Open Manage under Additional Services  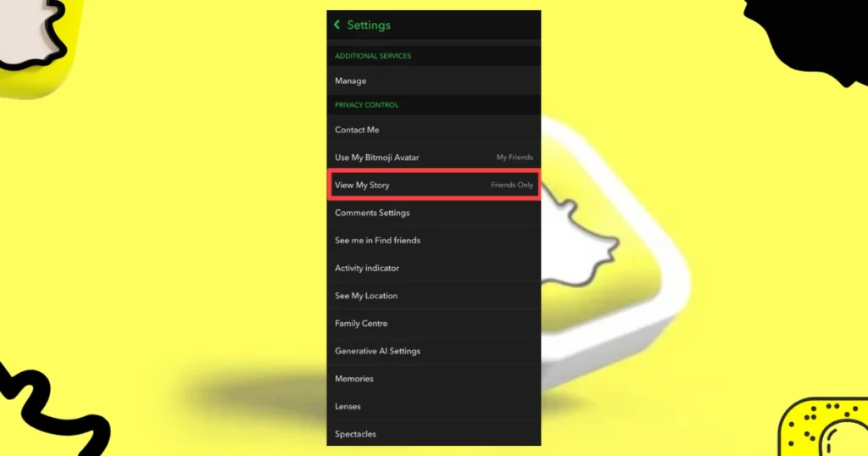point(433,81)
